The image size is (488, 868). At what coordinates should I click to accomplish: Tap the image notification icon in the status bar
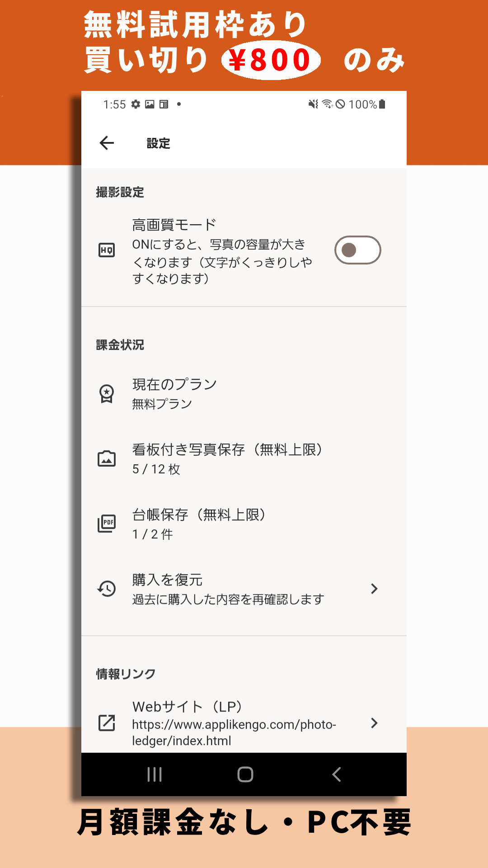[150, 104]
